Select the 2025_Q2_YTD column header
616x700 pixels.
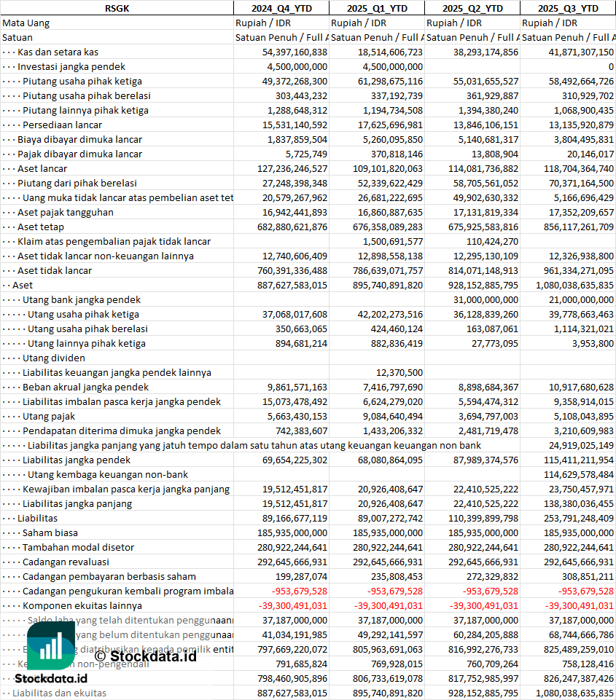[472, 8]
